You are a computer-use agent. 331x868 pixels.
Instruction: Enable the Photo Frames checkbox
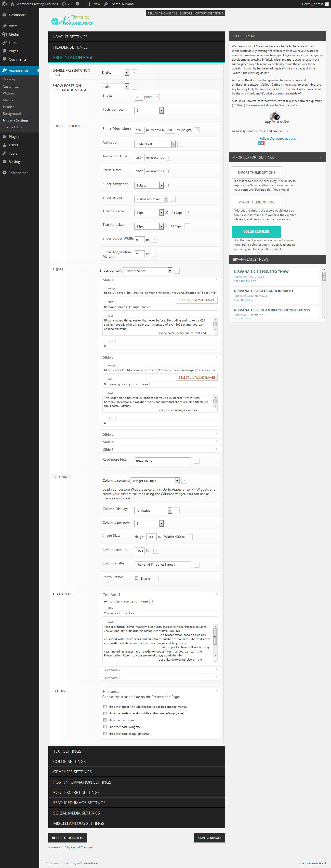tap(136, 578)
